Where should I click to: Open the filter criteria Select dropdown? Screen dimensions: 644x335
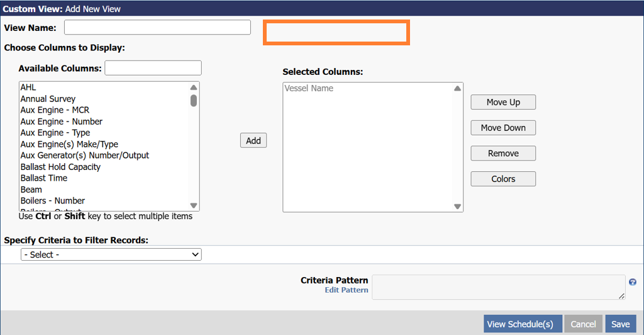111,254
